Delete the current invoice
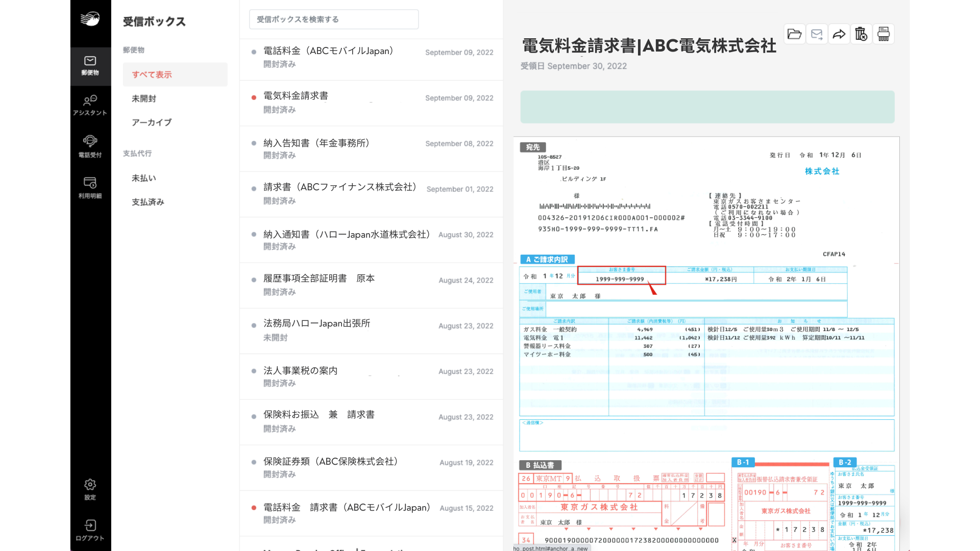The width and height of the screenshot is (980, 551). 861,34
